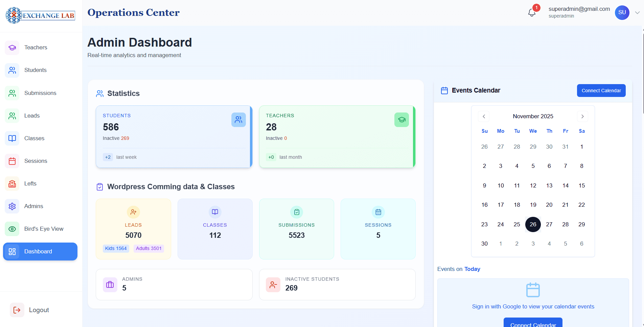This screenshot has height=327, width=644.
Task: Open Bird's Eye View with the eye icon
Action: point(12,229)
